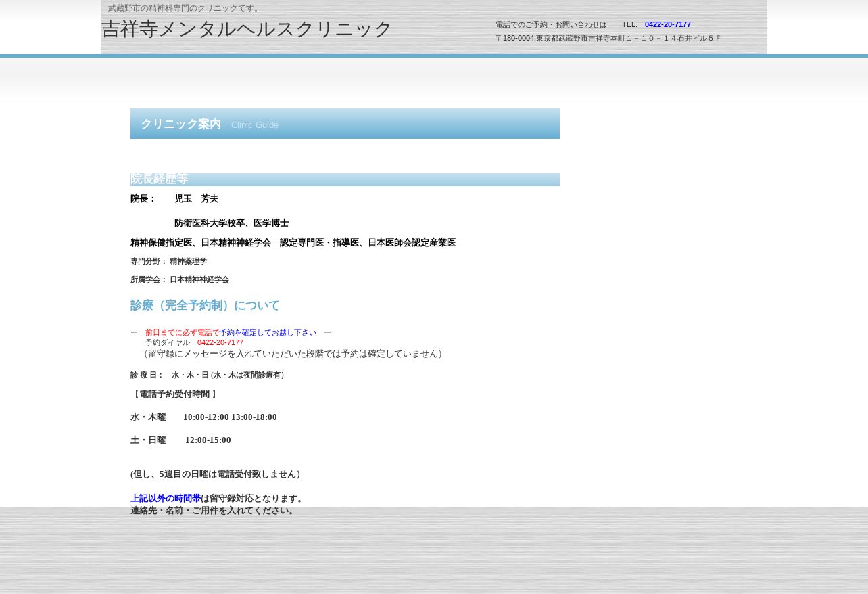Screen dimensions: 868x594
Task: Click the red 前日までに必ず電話で text
Action: (183, 332)
